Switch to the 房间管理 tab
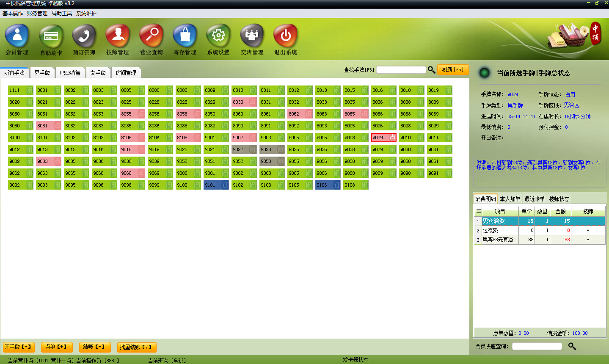The width and height of the screenshot is (609, 364). 126,73
